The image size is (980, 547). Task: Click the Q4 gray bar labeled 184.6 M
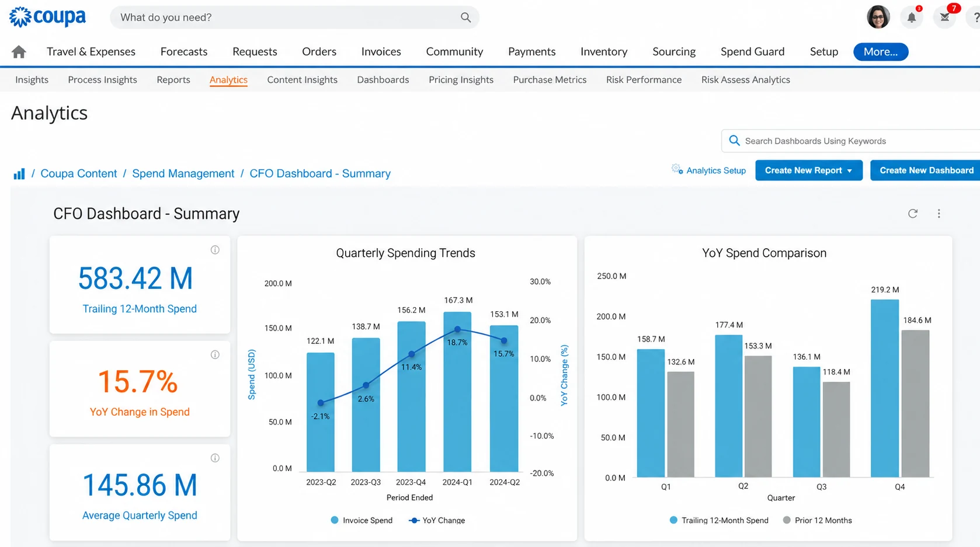[915, 404]
